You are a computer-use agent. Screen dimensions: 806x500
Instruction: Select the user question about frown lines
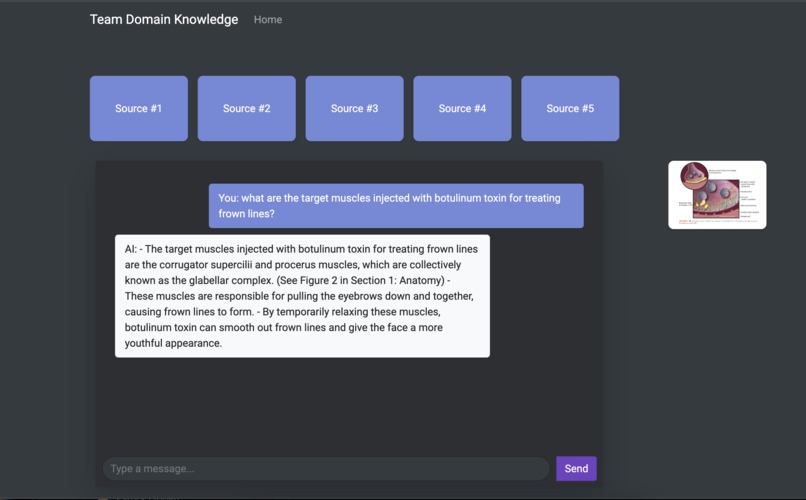396,206
